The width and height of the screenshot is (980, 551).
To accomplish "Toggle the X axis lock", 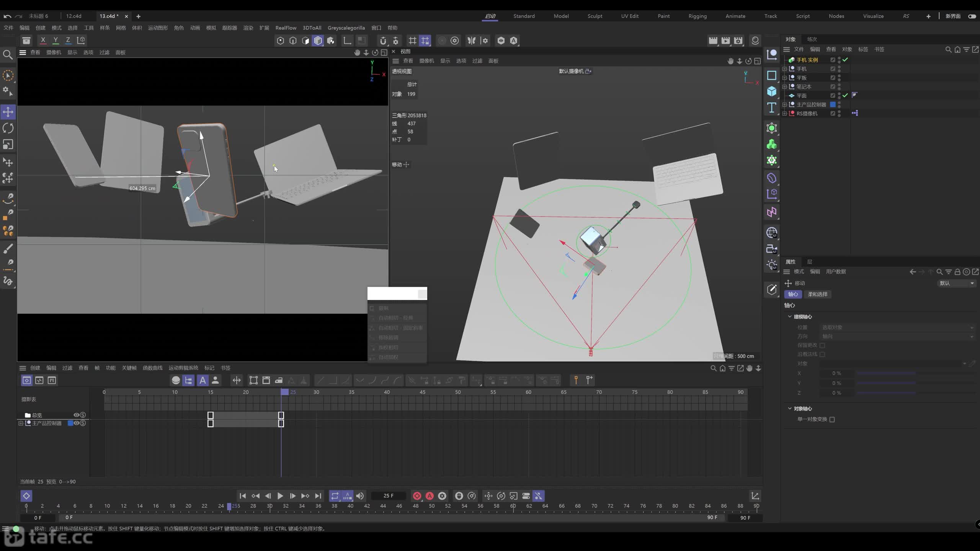I will click(43, 40).
